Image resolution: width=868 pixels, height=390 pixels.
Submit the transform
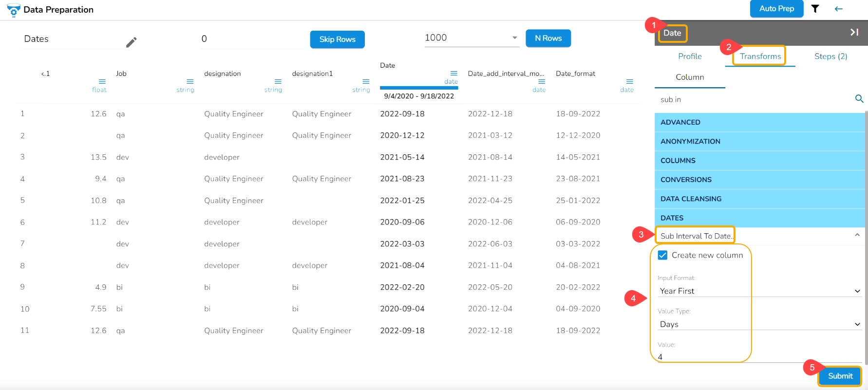pos(840,376)
